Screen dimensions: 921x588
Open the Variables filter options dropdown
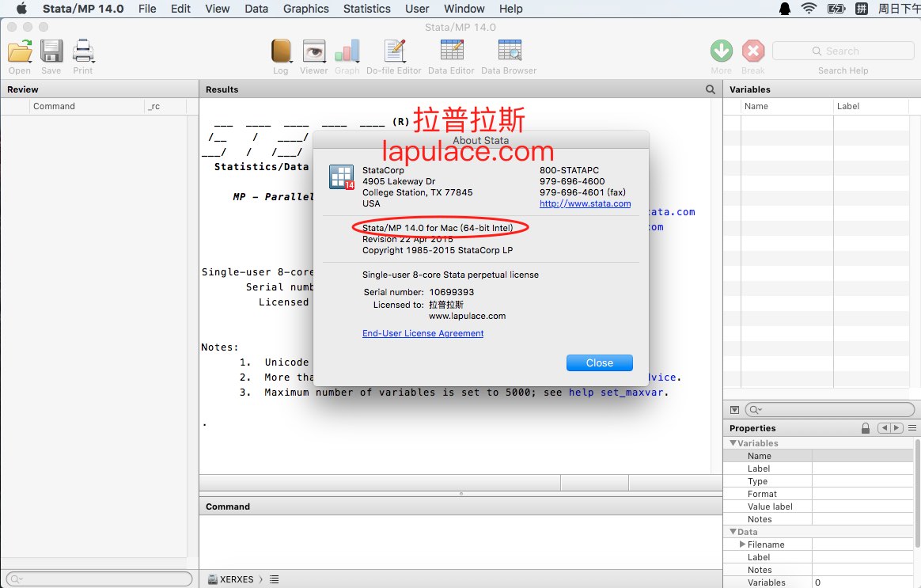(x=734, y=409)
